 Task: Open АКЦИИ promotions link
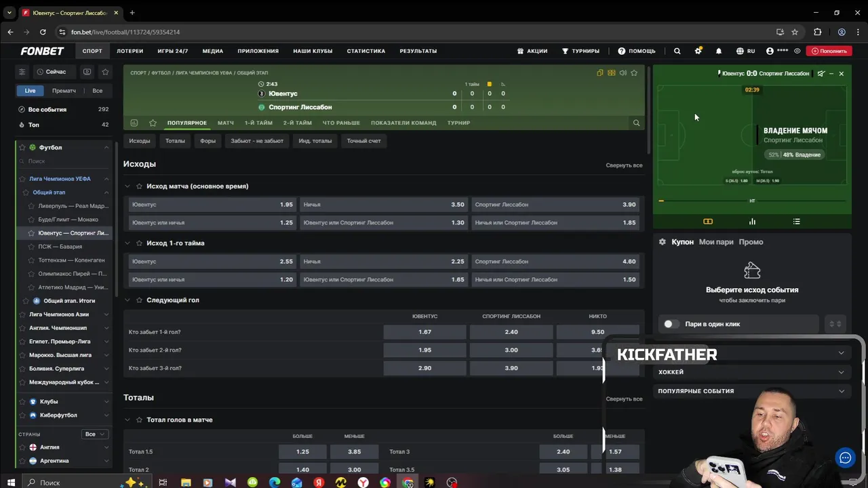click(532, 51)
